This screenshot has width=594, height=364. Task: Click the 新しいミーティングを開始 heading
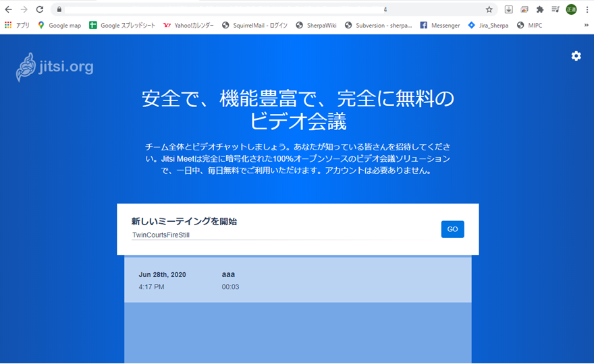[184, 221]
